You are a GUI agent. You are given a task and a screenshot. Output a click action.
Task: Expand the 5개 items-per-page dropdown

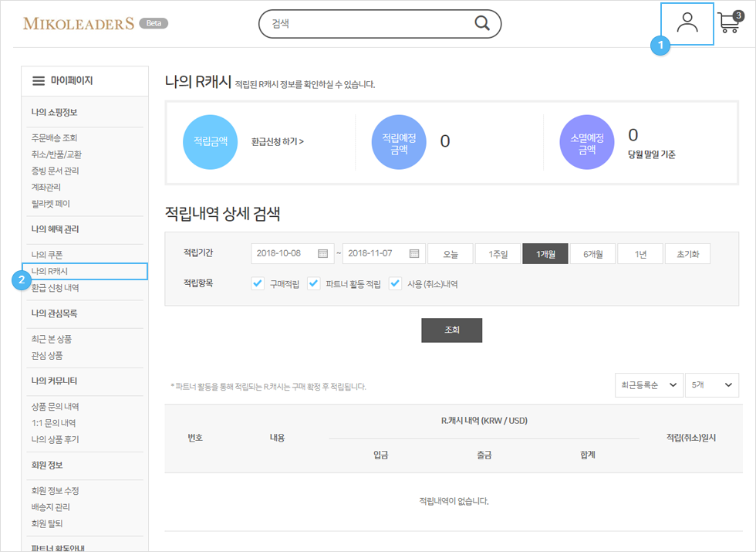[x=711, y=384]
